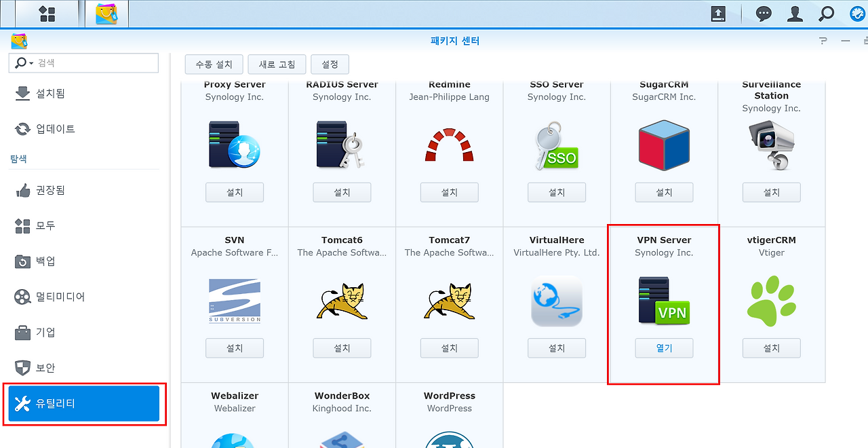868x448 pixels.
Task: Click the Webalizer package icon
Action: [234, 439]
